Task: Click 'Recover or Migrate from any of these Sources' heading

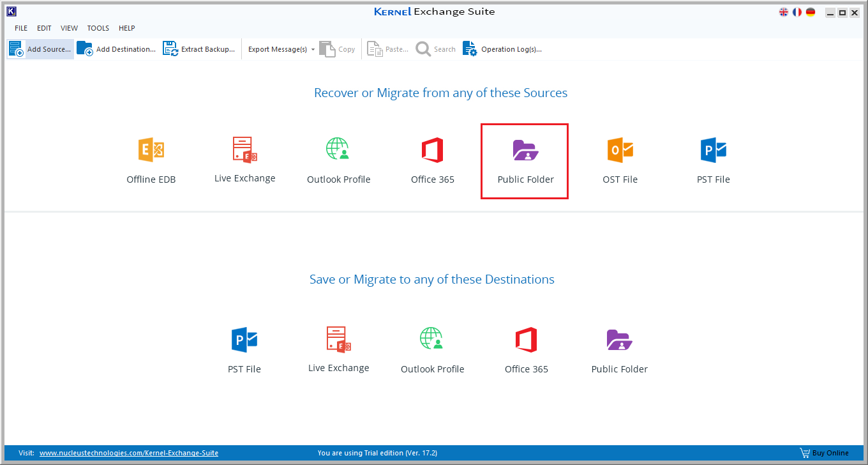Action: pyautogui.click(x=440, y=93)
